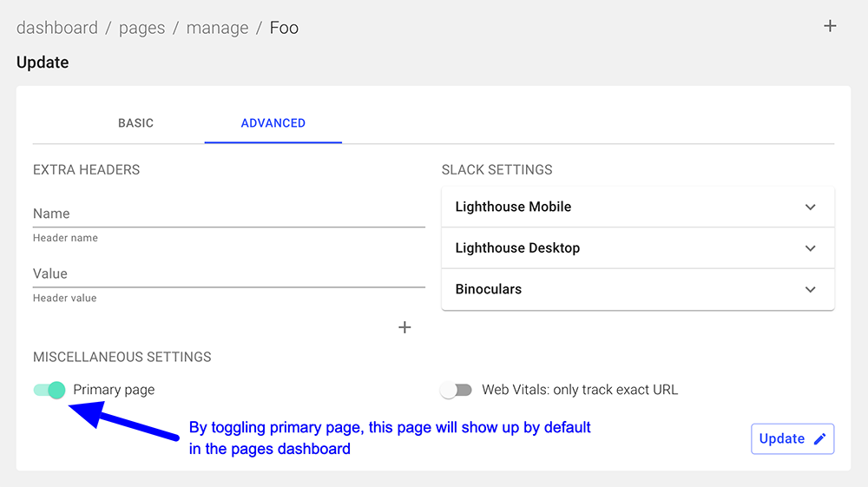Image resolution: width=868 pixels, height=487 pixels.
Task: Go to pages breadcrumb link
Action: 141,28
